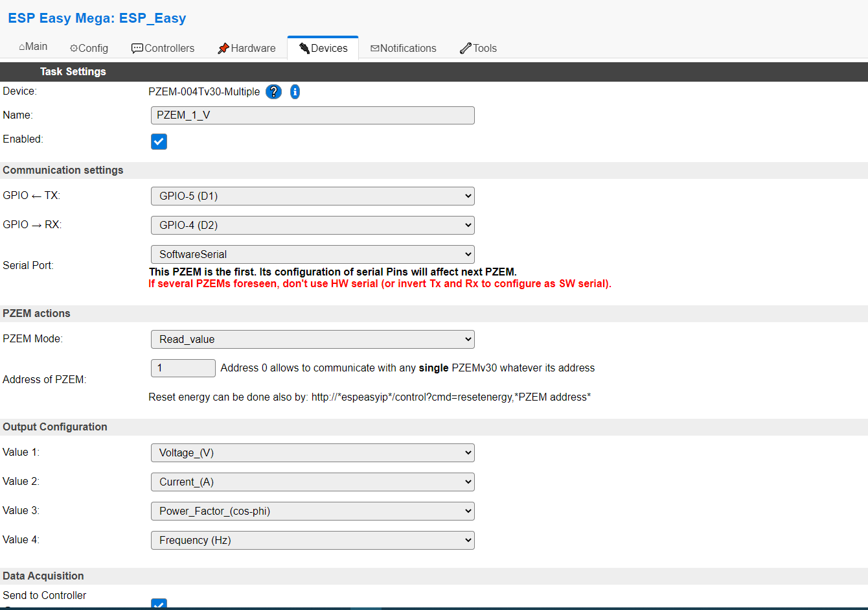Click the 'Address 0 allows to communicate' note
This screenshot has height=610, width=868.
click(407, 368)
